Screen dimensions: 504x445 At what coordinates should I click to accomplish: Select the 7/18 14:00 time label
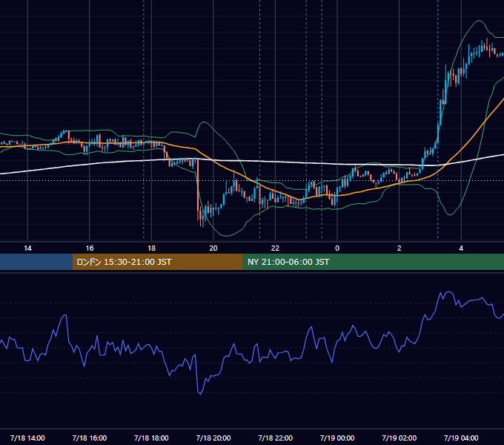click(x=27, y=438)
